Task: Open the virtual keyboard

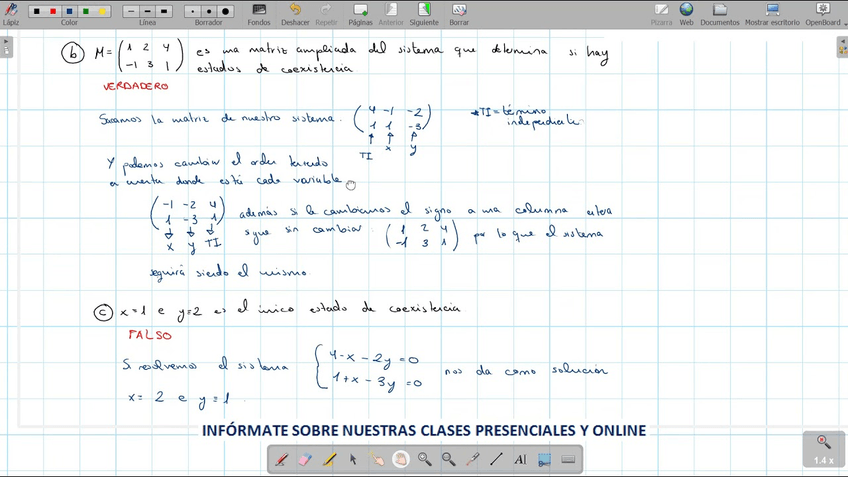Action: (568, 460)
